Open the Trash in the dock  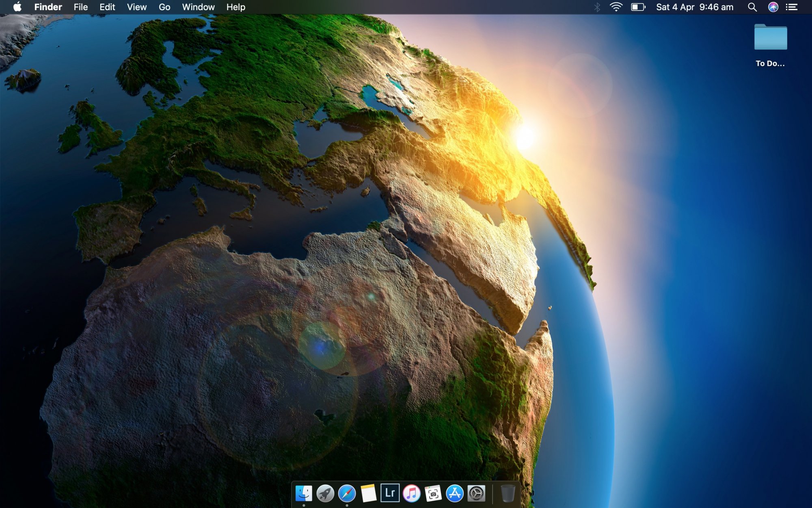click(508, 493)
